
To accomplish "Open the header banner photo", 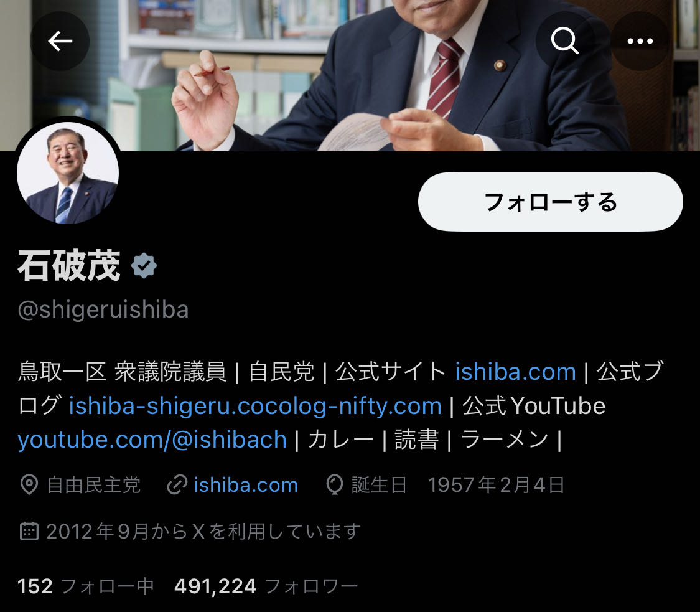I will click(350, 75).
